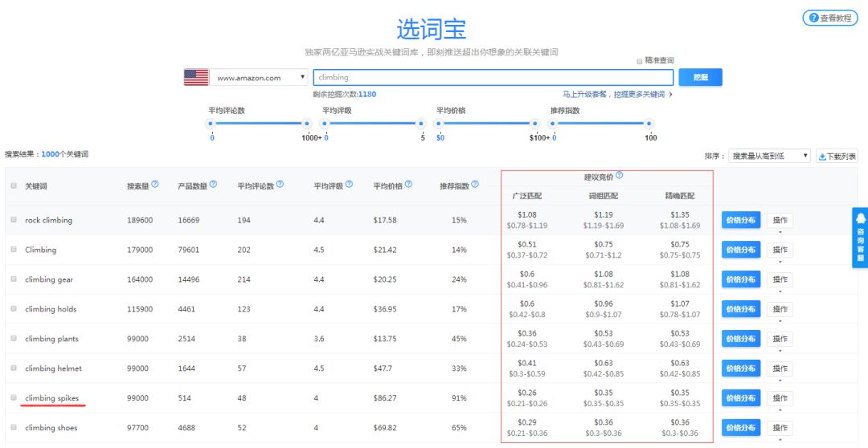Toggle the select-all checkbox beside 关键词 header

click(x=14, y=185)
